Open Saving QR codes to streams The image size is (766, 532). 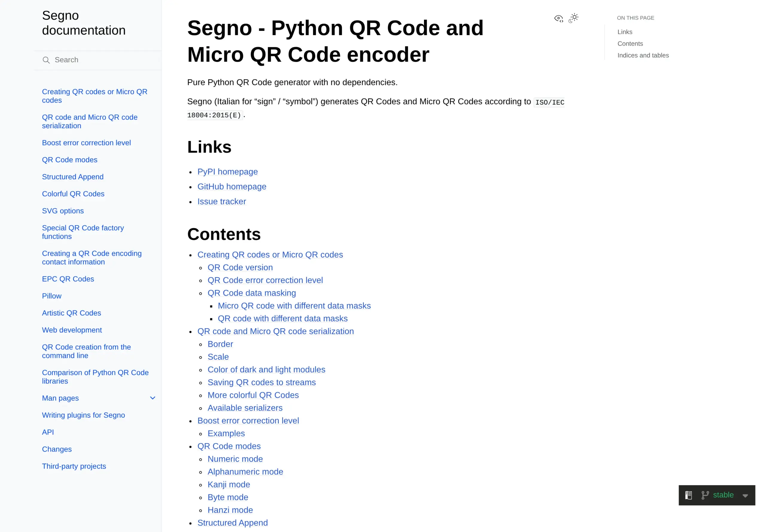(262, 382)
